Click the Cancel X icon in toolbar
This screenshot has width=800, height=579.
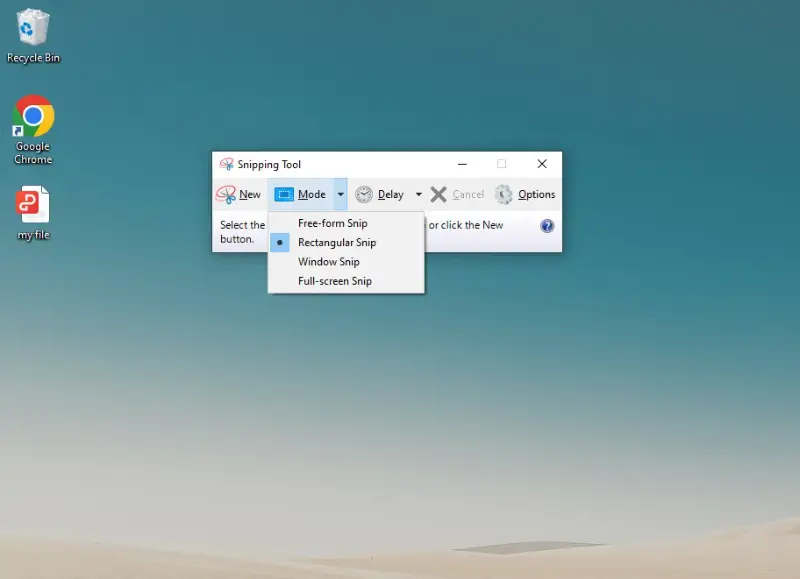439,195
